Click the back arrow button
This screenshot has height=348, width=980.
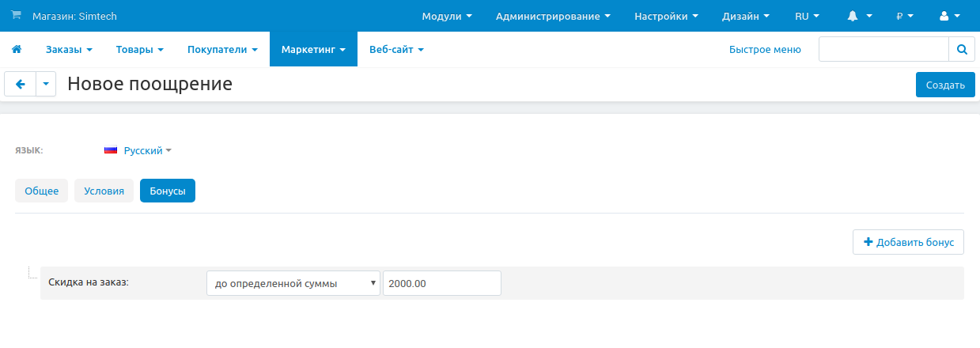21,84
